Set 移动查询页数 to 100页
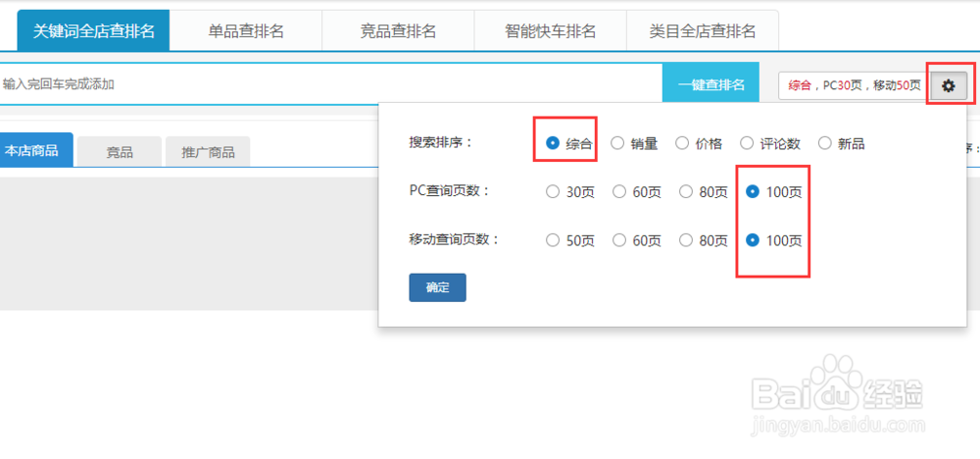Screen dimensions: 980x459 click(753, 239)
